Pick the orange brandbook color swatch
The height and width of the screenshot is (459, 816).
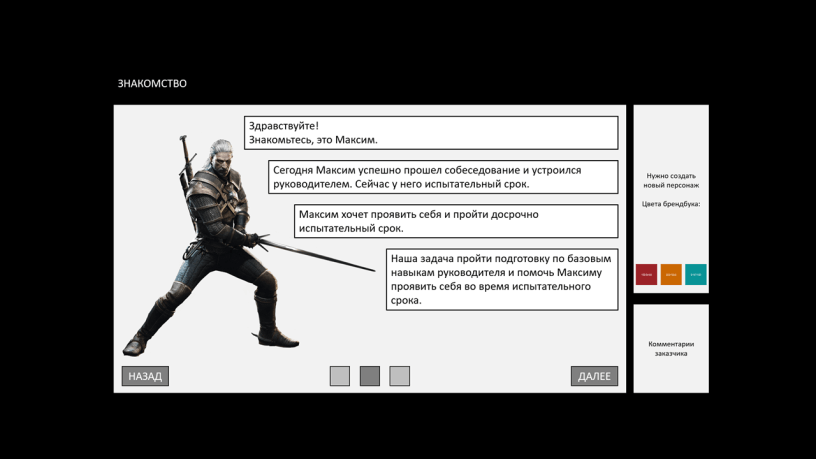coord(671,274)
